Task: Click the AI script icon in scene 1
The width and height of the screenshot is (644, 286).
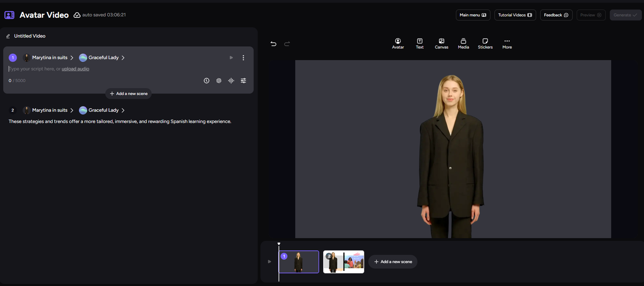Action: (219, 81)
